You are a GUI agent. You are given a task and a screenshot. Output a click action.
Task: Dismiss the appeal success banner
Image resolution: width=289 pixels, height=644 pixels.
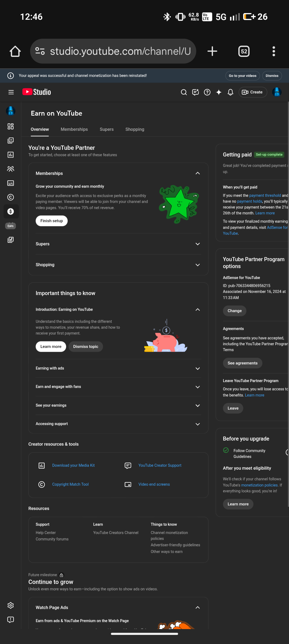272,76
